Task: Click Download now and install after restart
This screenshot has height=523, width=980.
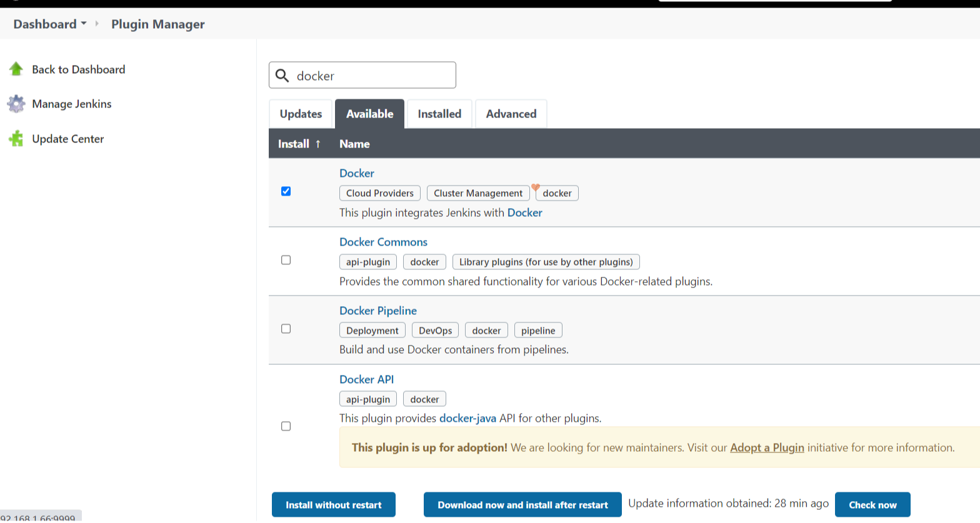Action: tap(522, 505)
